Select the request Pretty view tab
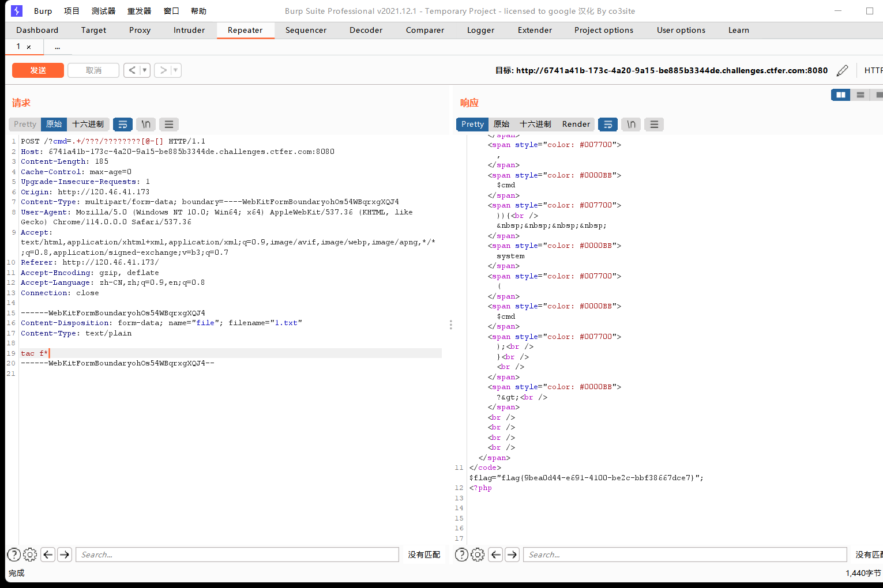The height and width of the screenshot is (588, 883). tap(25, 124)
